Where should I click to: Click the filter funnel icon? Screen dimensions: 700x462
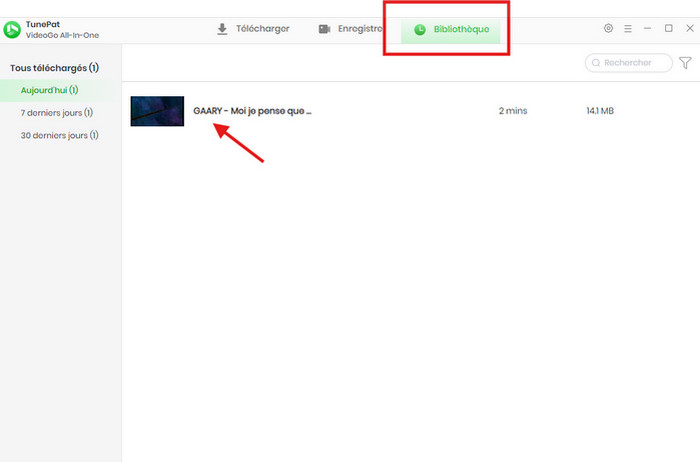[685, 63]
